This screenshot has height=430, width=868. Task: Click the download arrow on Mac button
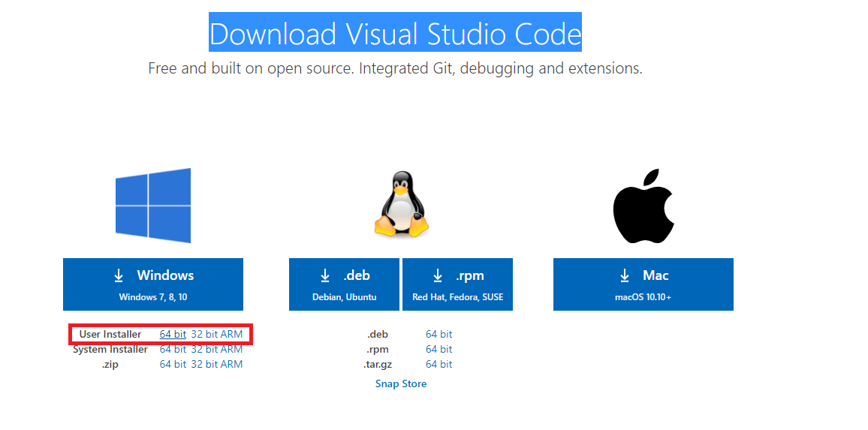pos(625,276)
